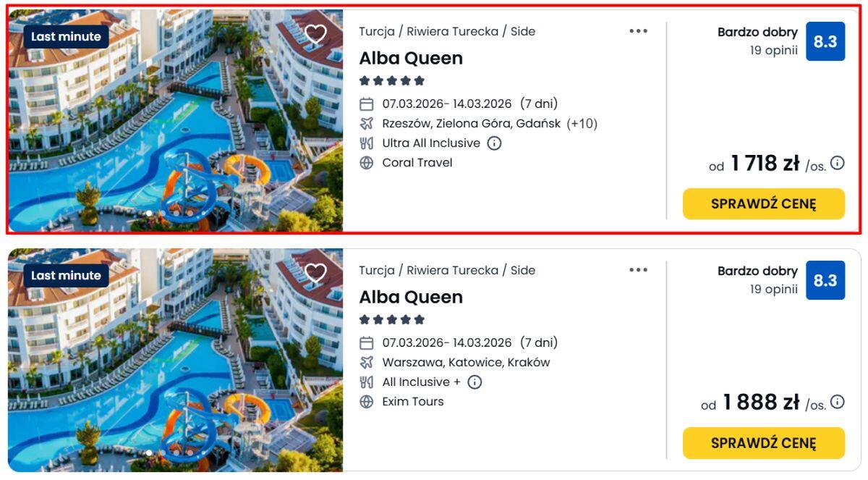868x480 pixels.
Task: Click price info icon next to 1 888 zł
Action: pos(837,402)
